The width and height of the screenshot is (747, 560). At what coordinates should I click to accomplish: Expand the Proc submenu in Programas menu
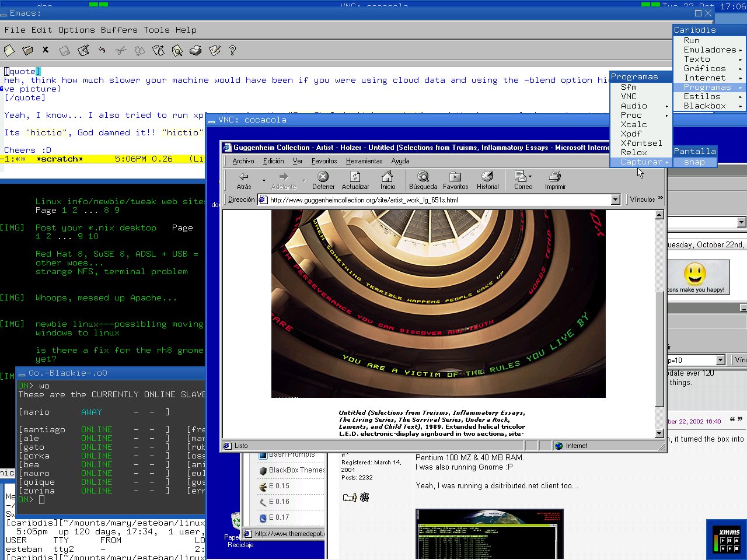tap(641, 115)
